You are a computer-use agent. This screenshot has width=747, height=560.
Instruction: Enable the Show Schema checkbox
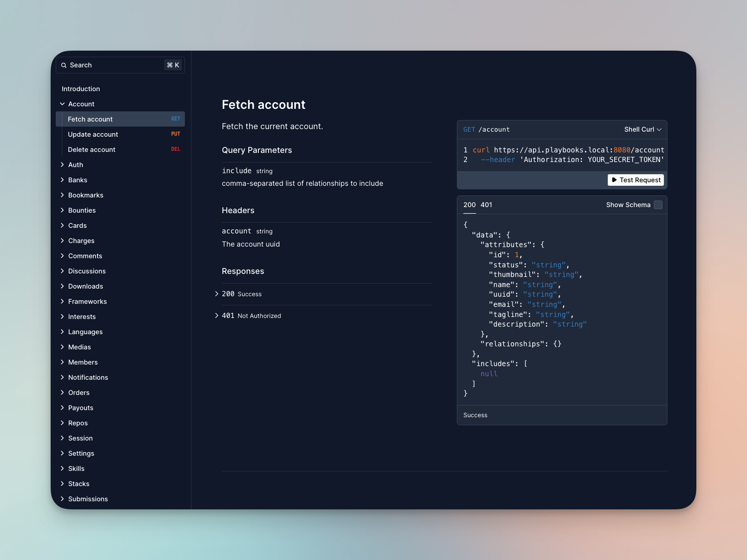658,205
